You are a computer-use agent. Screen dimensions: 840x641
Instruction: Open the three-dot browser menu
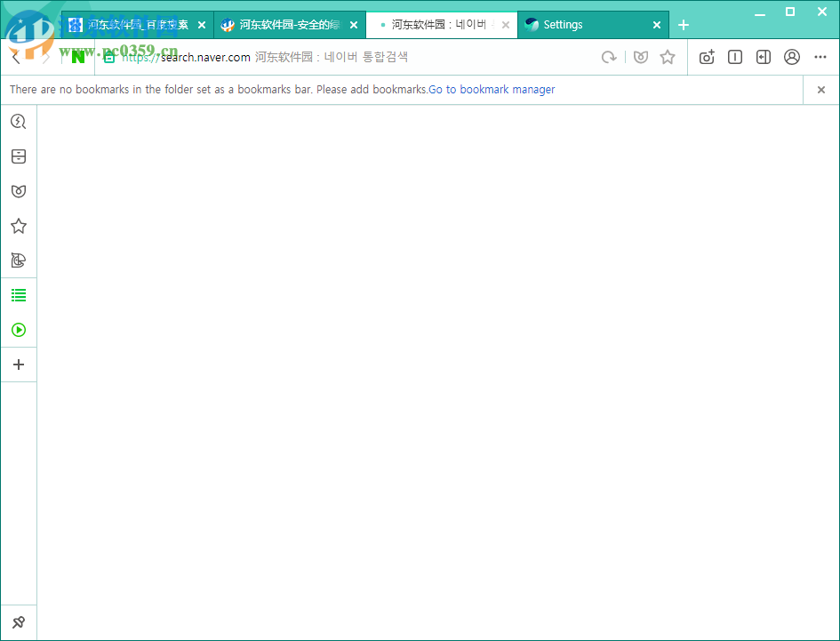[x=820, y=57]
